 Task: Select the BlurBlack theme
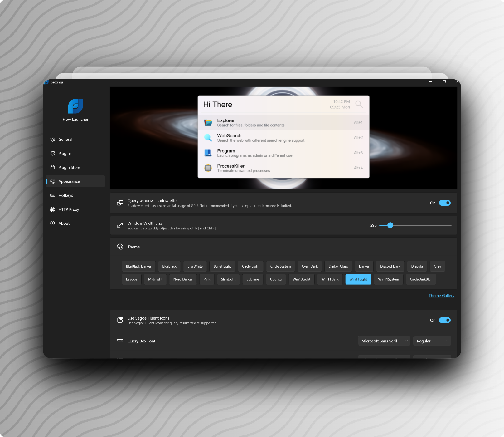169,266
